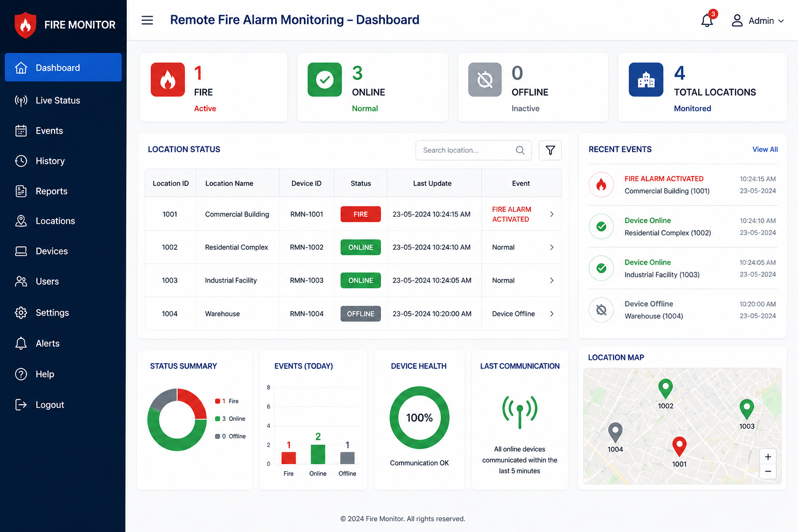Select map pin 1003
This screenshot has width=798, height=532.
coord(747,409)
